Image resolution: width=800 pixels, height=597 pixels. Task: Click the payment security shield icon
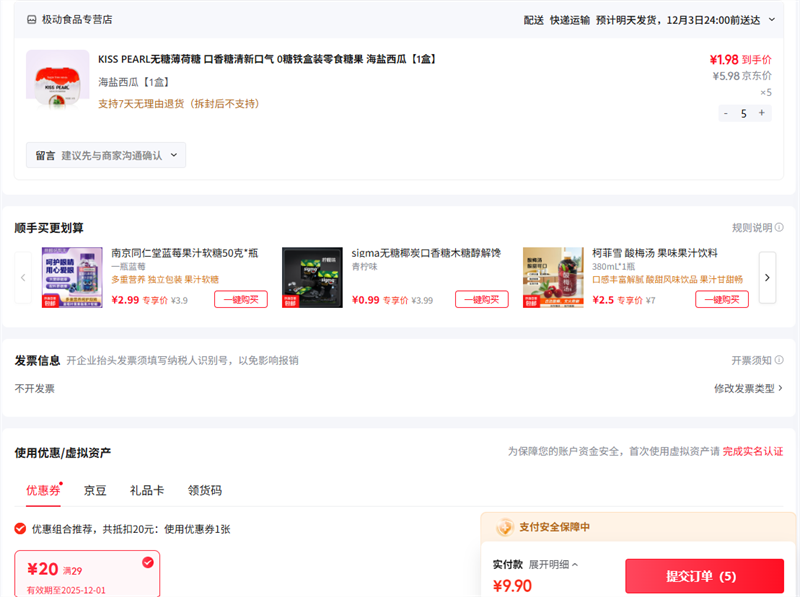point(506,527)
